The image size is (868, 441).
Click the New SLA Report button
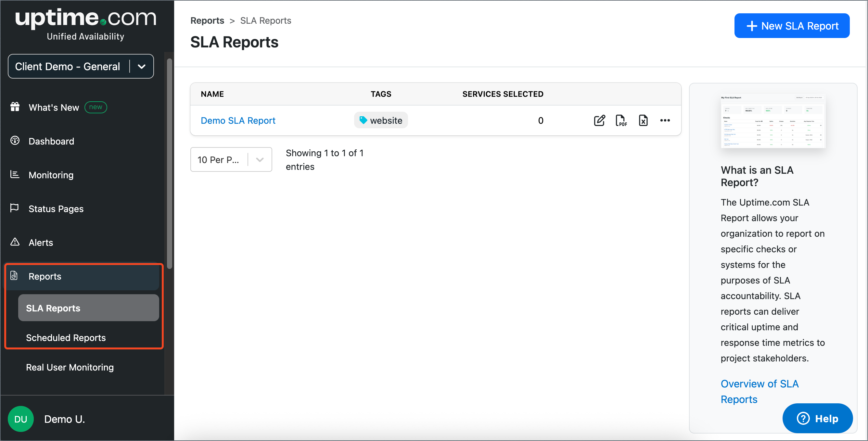(x=792, y=26)
